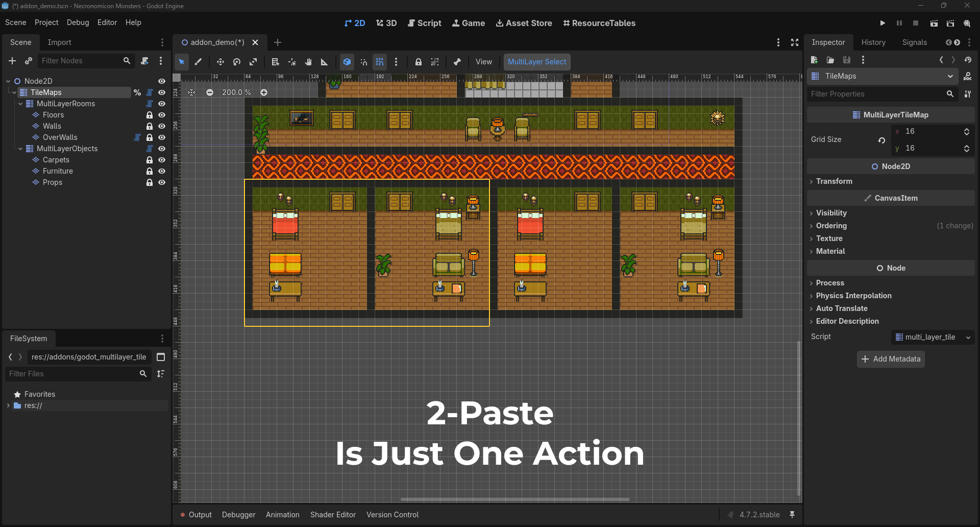Run the project with the play button
The width and height of the screenshot is (980, 527).
coord(883,23)
